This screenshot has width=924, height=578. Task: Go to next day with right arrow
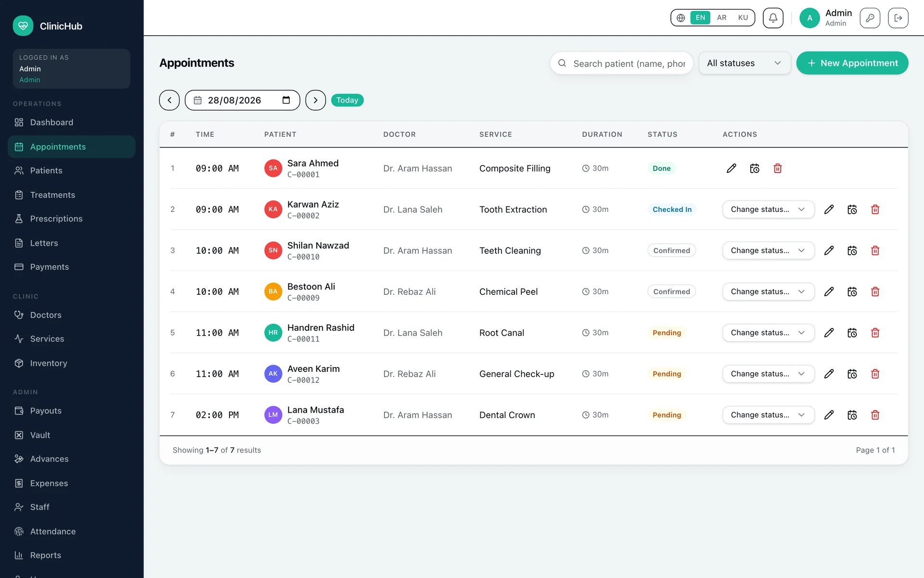pos(316,100)
